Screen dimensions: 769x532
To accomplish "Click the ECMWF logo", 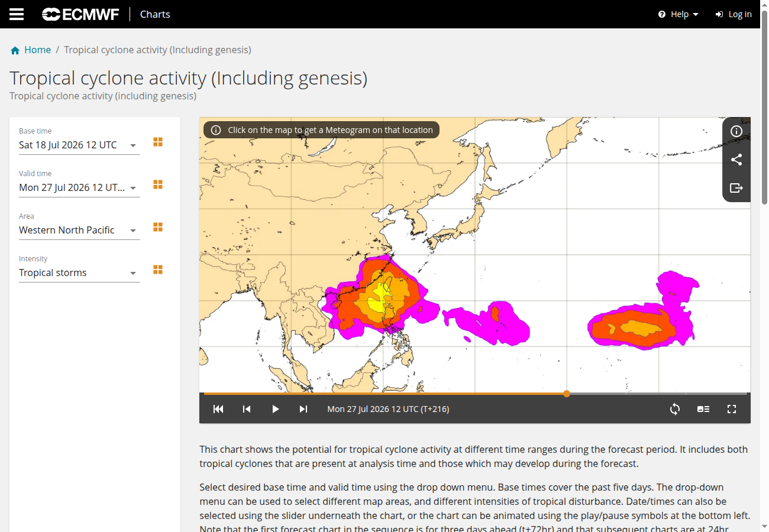I will pyautogui.click(x=80, y=14).
